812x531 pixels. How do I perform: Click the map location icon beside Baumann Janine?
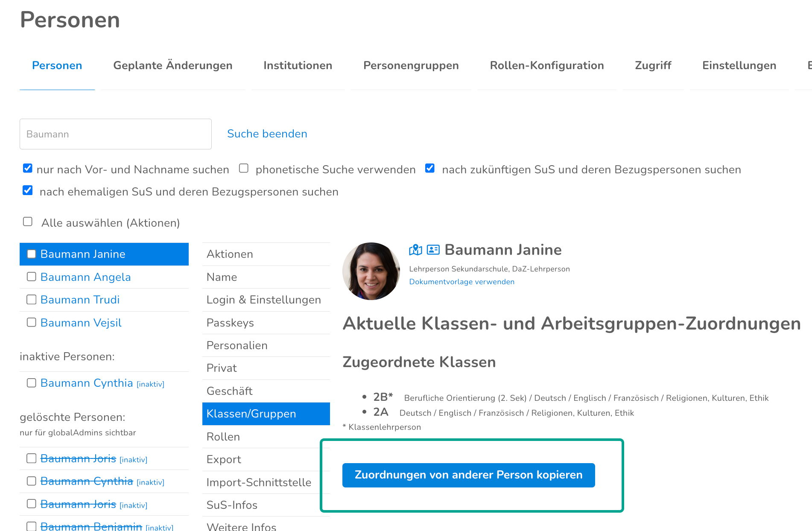415,250
